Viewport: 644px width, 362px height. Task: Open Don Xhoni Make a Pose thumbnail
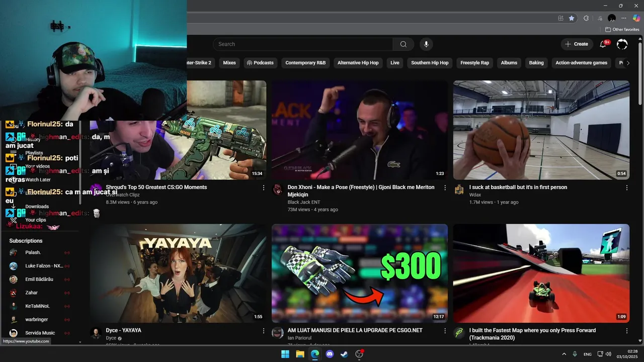pyautogui.click(x=360, y=130)
